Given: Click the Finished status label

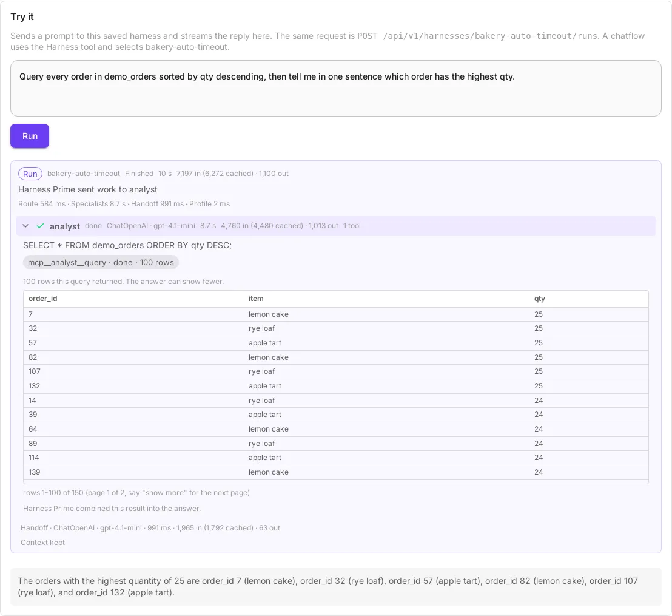Looking at the screenshot, I should click(x=139, y=174).
